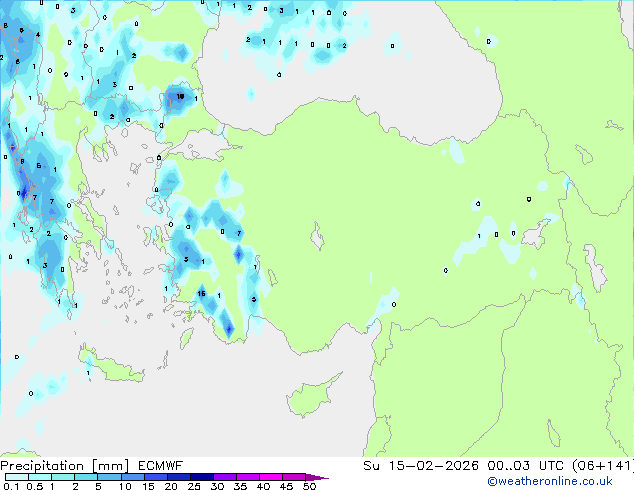Click legend scale value "45"
Image resolution: width=634 pixels, height=490 pixels.
click(286, 486)
